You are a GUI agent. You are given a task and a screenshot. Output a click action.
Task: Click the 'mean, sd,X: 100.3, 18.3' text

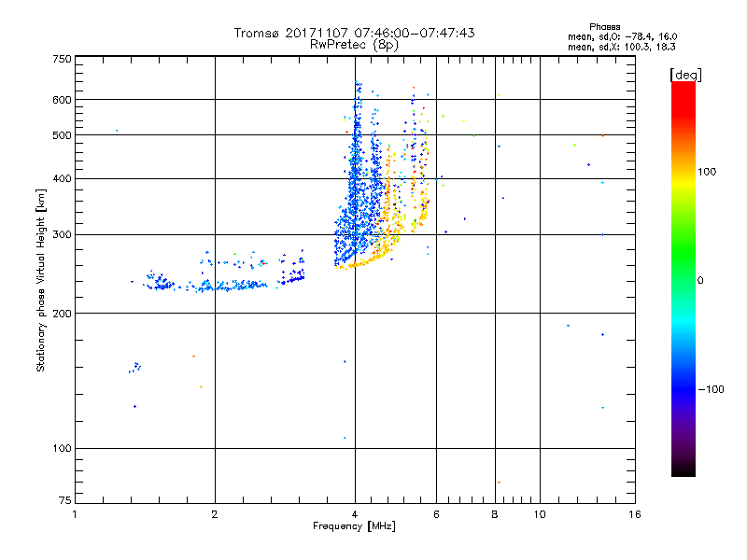coord(621,48)
